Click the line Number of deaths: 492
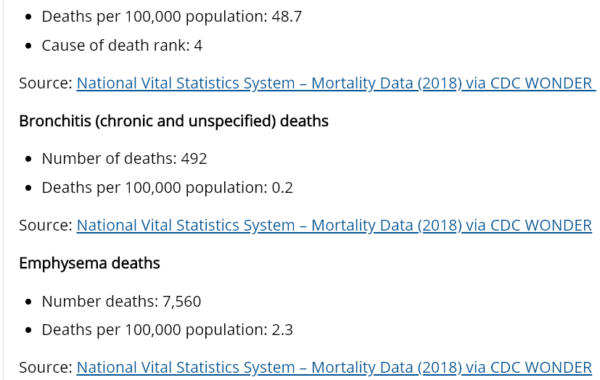Image resolution: width=600 pixels, height=380 pixels. (124, 159)
